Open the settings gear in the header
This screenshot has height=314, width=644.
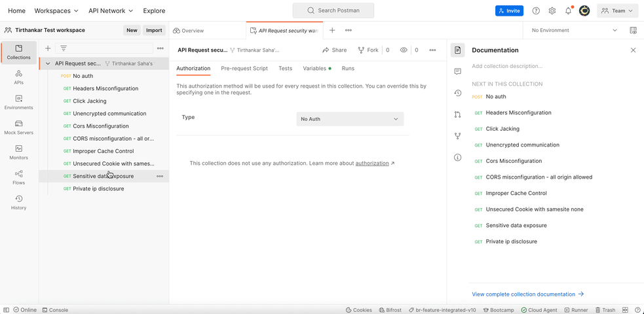click(x=552, y=11)
